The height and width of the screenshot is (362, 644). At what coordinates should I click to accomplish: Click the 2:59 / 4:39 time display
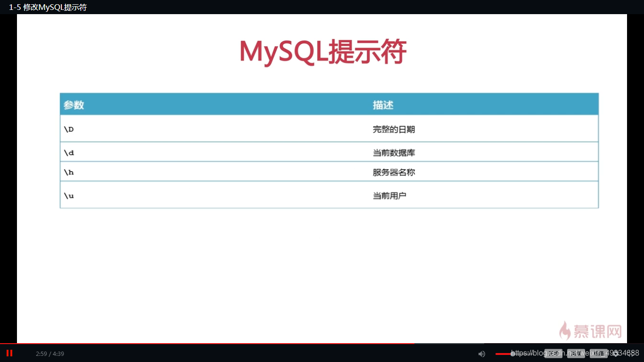point(50,354)
